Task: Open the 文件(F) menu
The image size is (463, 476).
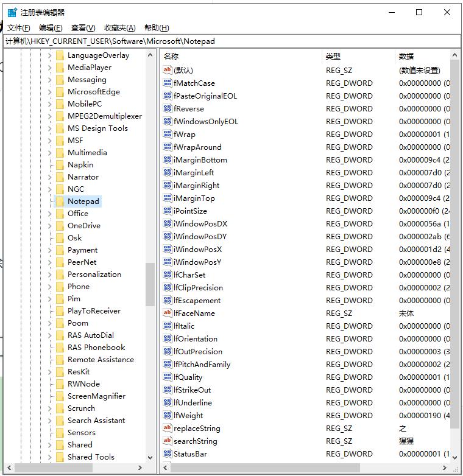Action: pos(19,28)
